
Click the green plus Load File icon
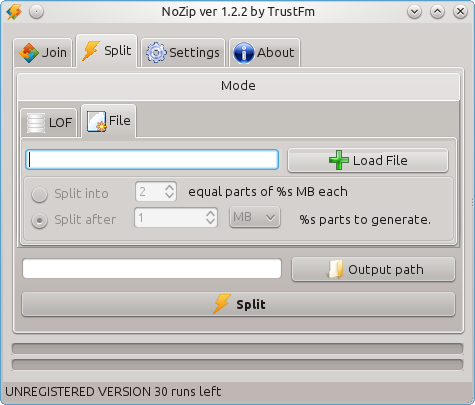[x=339, y=160]
